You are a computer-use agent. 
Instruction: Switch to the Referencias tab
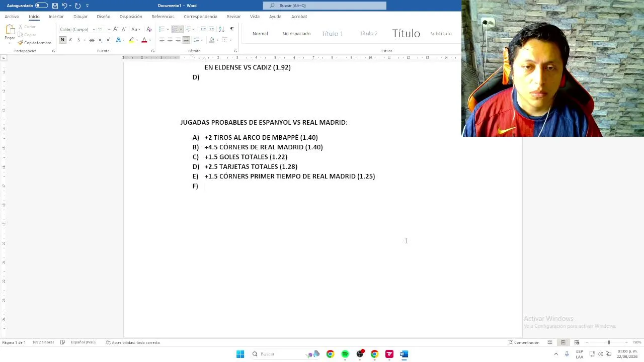(163, 17)
